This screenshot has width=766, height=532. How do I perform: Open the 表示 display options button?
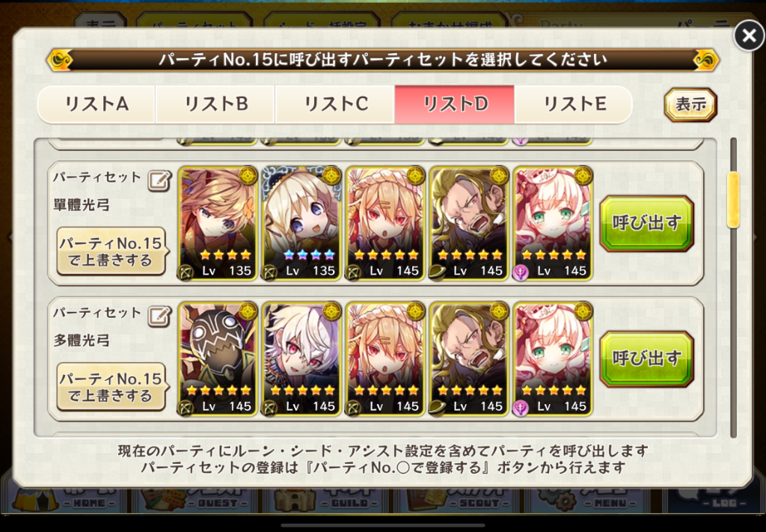690,105
